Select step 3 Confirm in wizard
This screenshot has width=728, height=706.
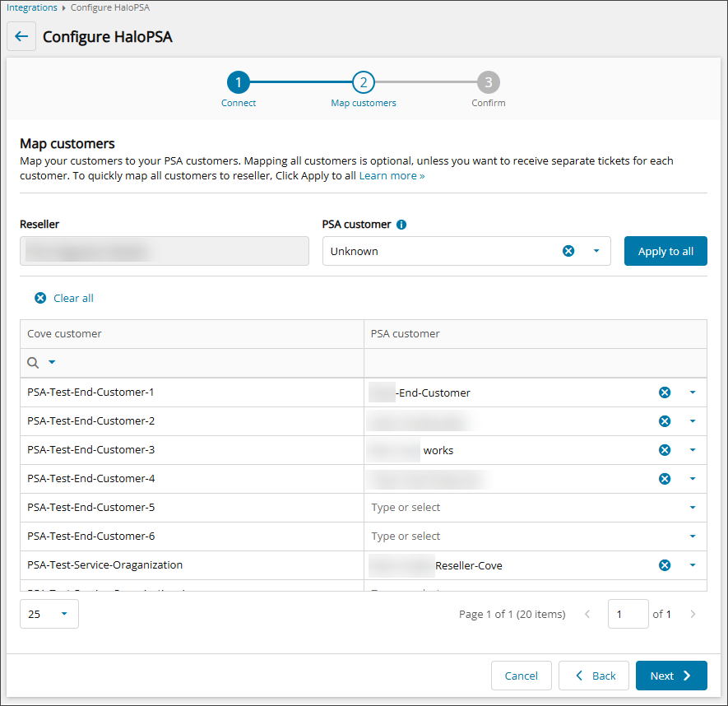488,82
